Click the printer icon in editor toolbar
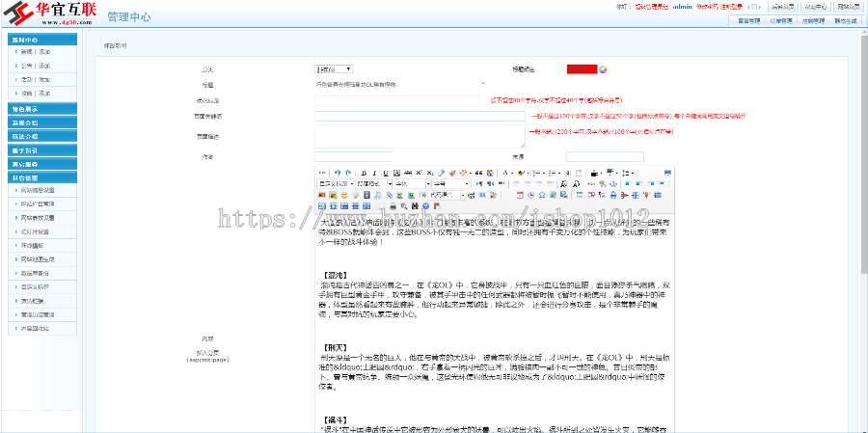The width and height of the screenshot is (868, 433). [393, 206]
